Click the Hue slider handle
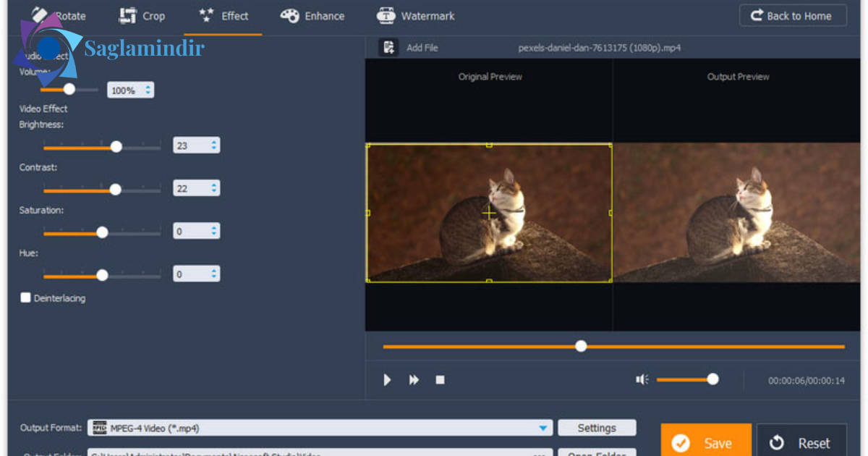This screenshot has width=868, height=456. [102, 275]
